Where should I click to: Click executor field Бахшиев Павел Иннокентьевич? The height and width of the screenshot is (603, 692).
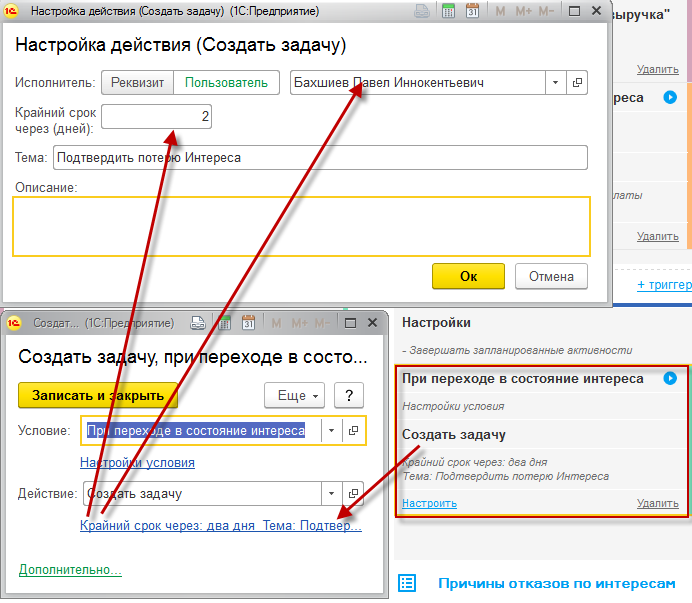417,83
